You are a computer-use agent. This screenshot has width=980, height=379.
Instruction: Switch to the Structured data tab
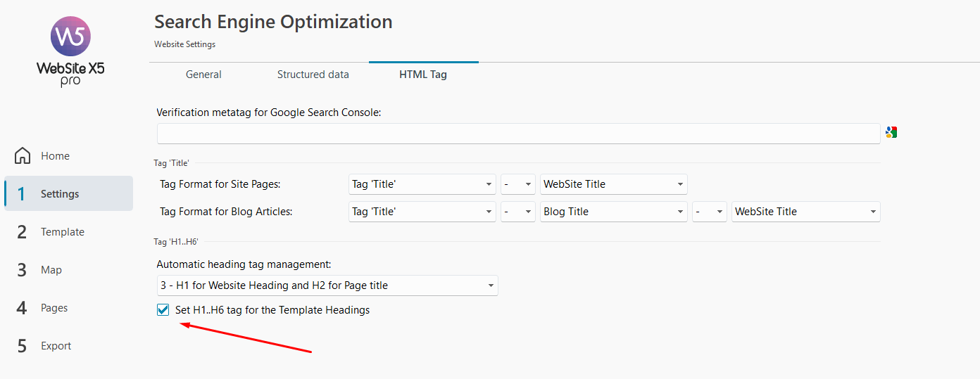pos(313,75)
